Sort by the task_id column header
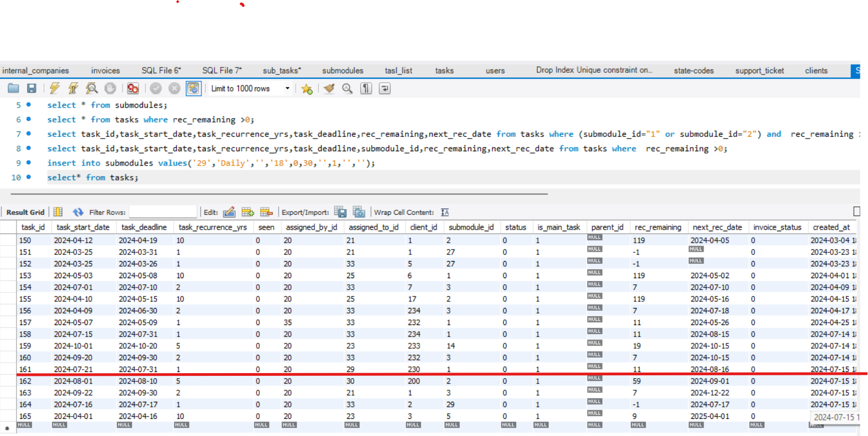868x436 pixels. [33, 227]
